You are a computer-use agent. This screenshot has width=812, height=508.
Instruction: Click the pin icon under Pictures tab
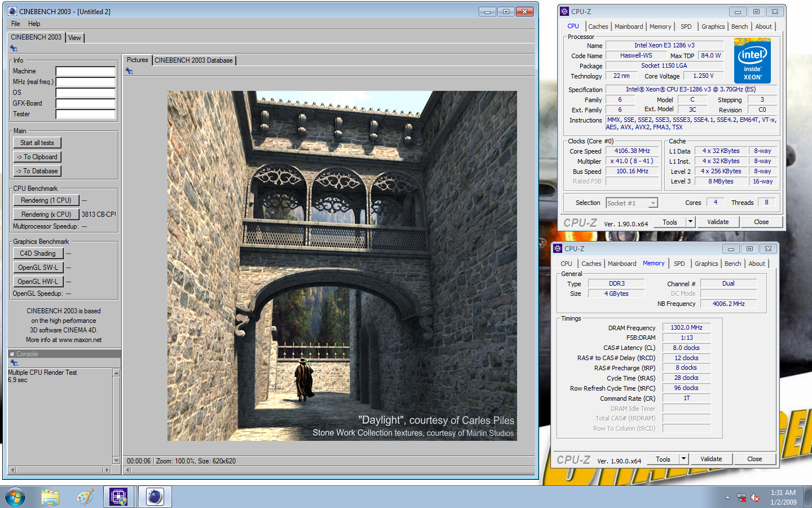tap(129, 71)
